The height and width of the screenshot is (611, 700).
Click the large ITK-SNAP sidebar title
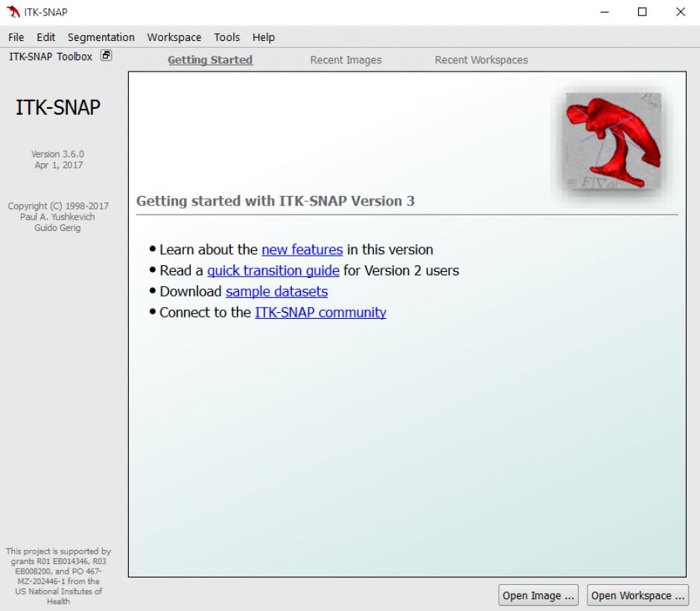[58, 107]
